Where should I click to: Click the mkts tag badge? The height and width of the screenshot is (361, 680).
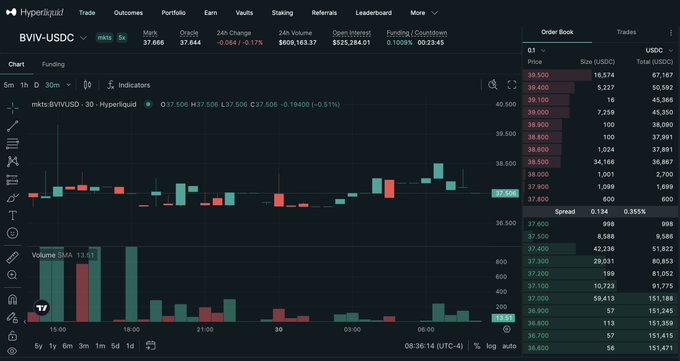104,38
